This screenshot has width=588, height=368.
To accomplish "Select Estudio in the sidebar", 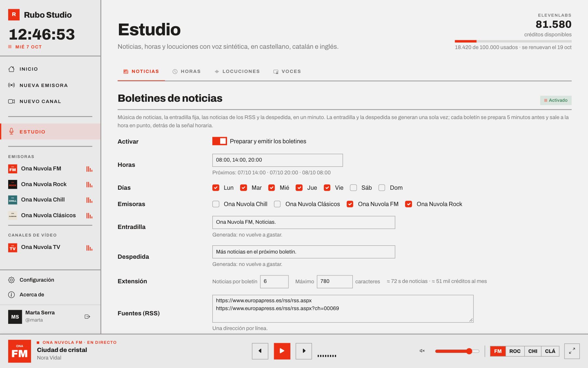I will 50,131.
